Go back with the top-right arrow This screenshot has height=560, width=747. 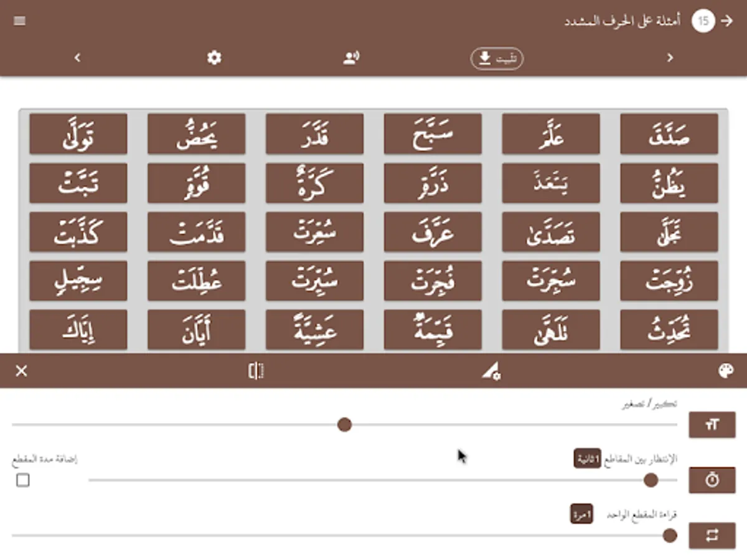[x=726, y=21]
